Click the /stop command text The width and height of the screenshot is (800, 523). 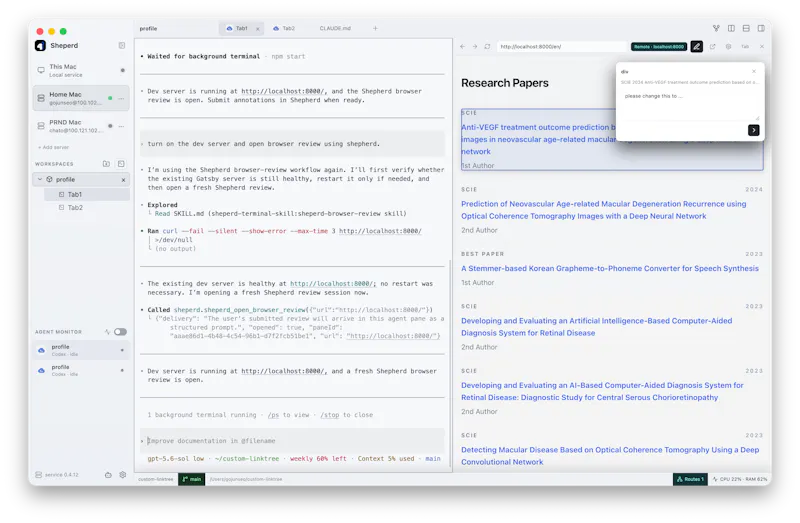point(330,415)
